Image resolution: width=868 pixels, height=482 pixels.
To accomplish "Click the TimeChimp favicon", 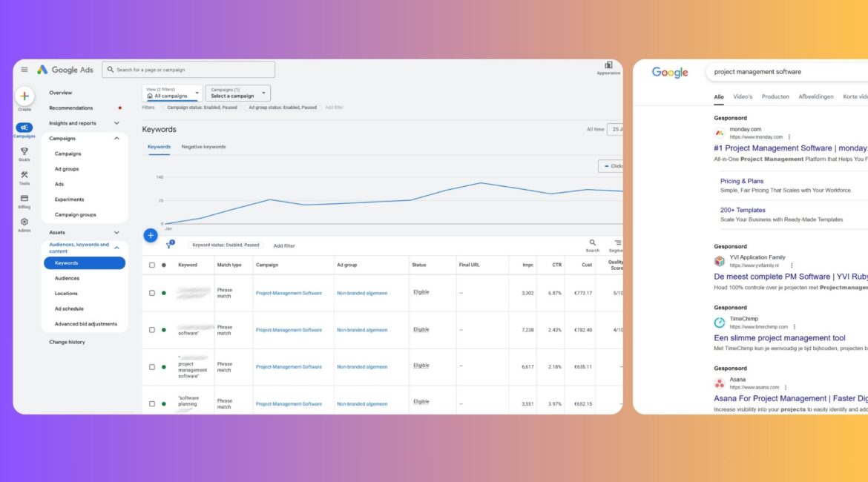I will pos(720,323).
